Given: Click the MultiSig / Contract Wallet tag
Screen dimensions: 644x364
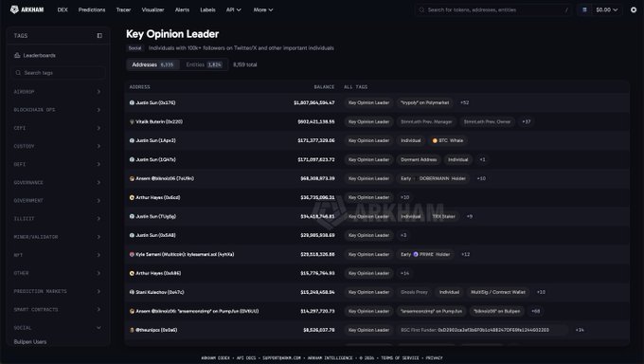Looking at the screenshot, I should (x=498, y=292).
